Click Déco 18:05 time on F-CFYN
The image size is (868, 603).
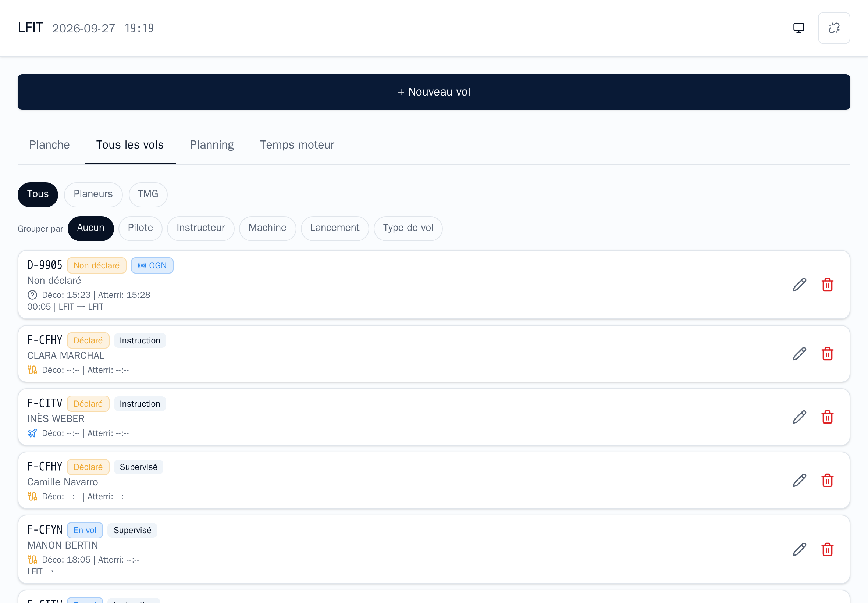[66, 560]
